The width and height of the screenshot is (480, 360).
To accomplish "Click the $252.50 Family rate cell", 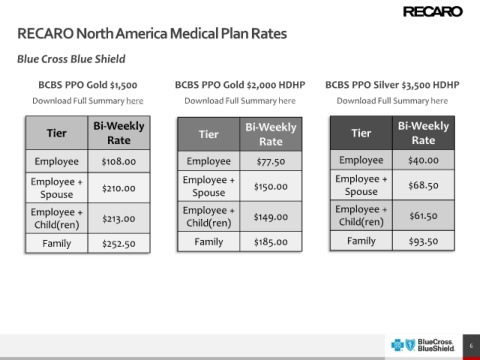I will click(x=119, y=244).
